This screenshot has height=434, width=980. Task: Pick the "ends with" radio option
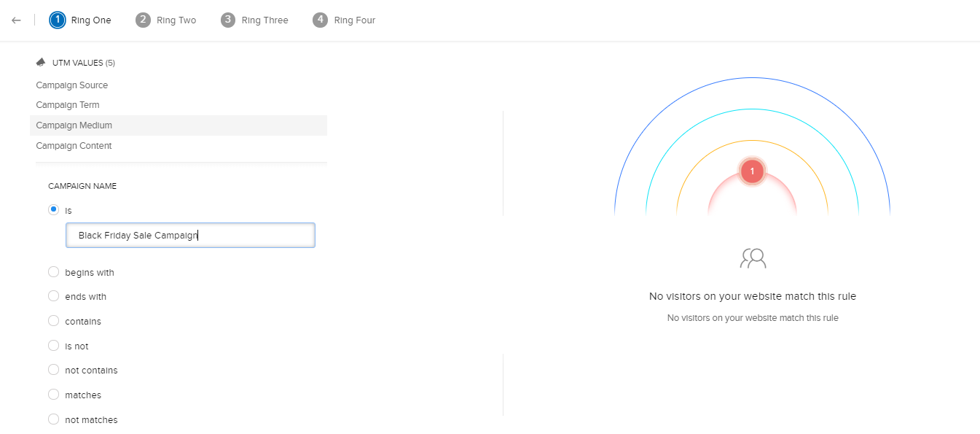(x=53, y=296)
